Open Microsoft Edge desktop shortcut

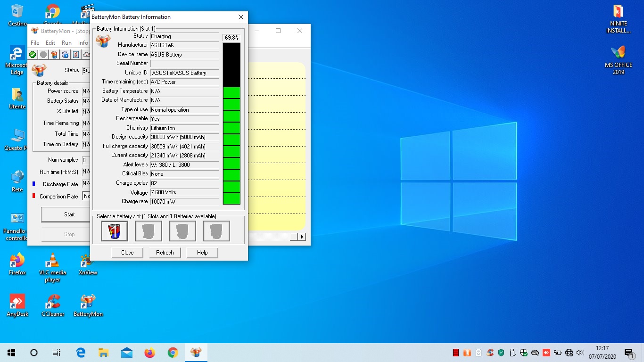point(17,60)
